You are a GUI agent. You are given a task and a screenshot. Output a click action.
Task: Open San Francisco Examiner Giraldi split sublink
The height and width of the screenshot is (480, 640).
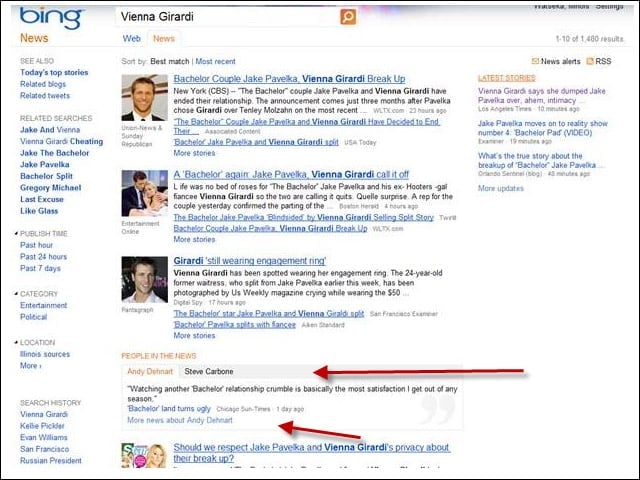[x=269, y=313]
